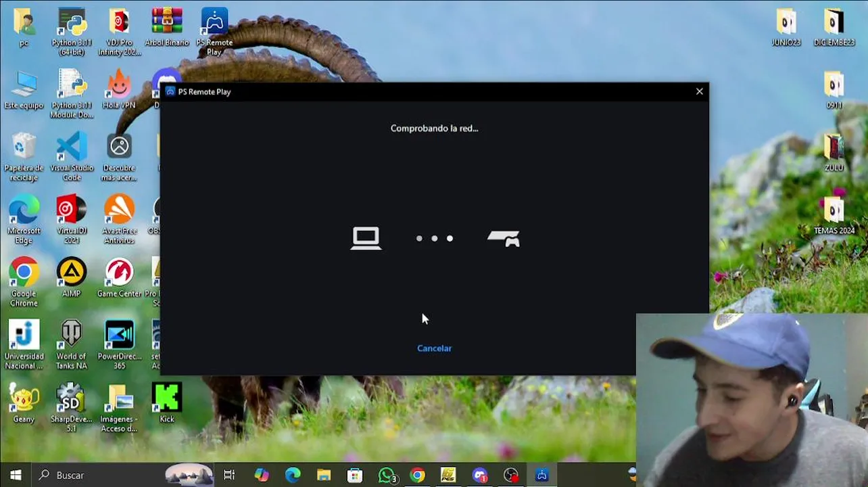Select Python 3.11 (64-bit) desktop shortcut
The width and height of the screenshot is (868, 487).
[x=72, y=32]
